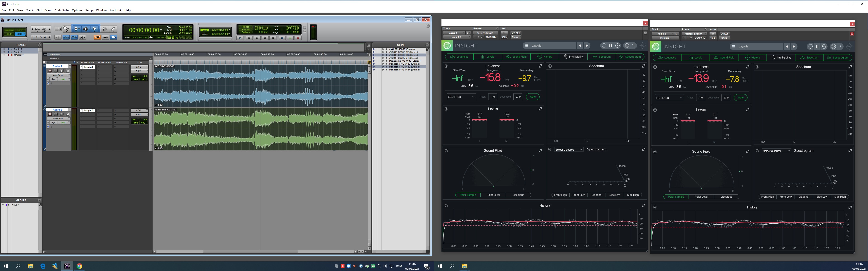
Task: Click Diagonal view in left Insight Spectrogram
Action: click(597, 195)
